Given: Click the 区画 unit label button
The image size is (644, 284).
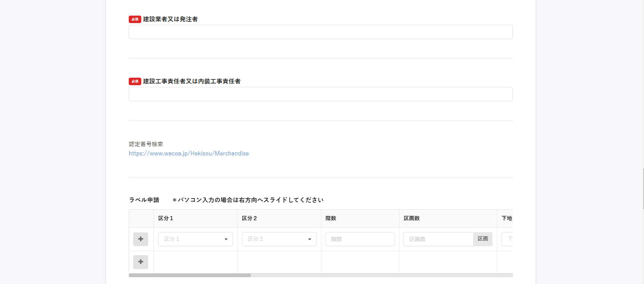Looking at the screenshot, I should pos(483,239).
